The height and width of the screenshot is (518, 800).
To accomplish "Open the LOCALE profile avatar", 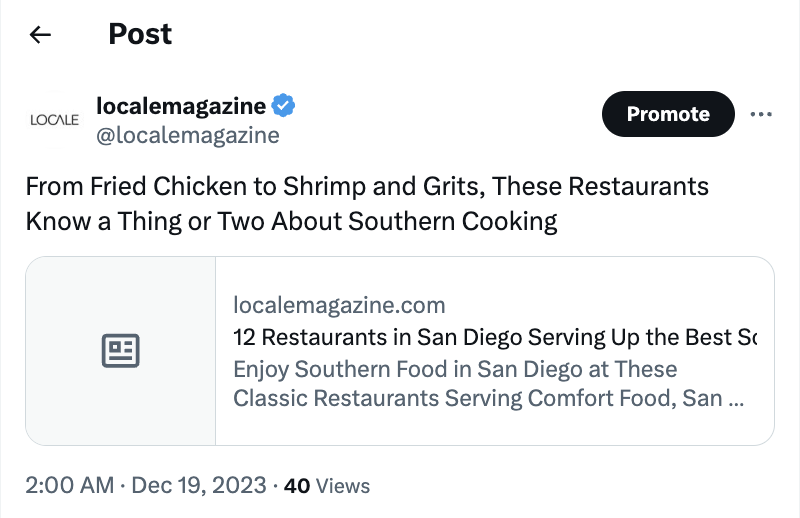I will pyautogui.click(x=55, y=120).
